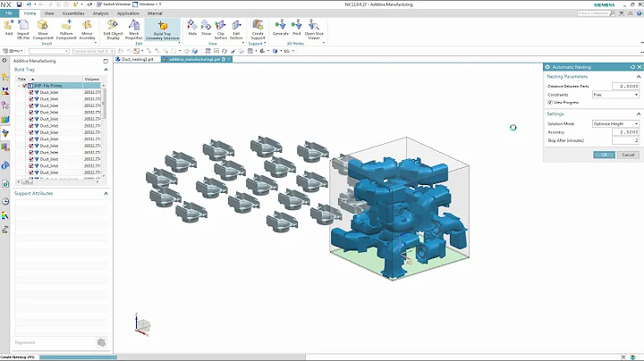Image resolution: width=644 pixels, height=361 pixels.
Task: Switch to the Application ribbon tab
Action: (128, 13)
